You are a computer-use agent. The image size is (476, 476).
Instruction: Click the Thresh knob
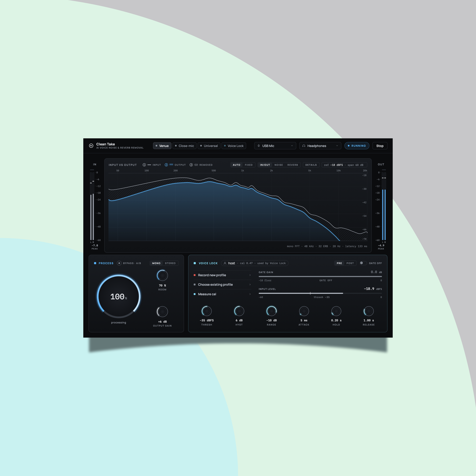pyautogui.click(x=207, y=311)
